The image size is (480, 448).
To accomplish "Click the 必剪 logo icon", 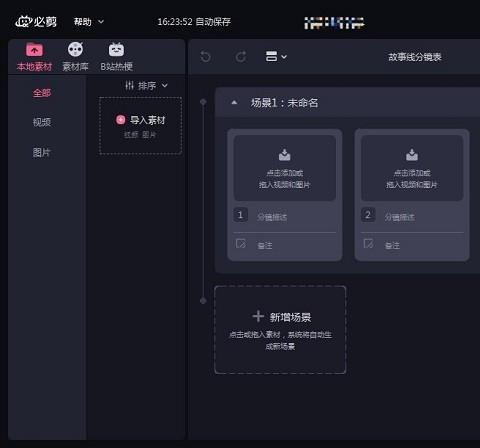I will 36,22.
